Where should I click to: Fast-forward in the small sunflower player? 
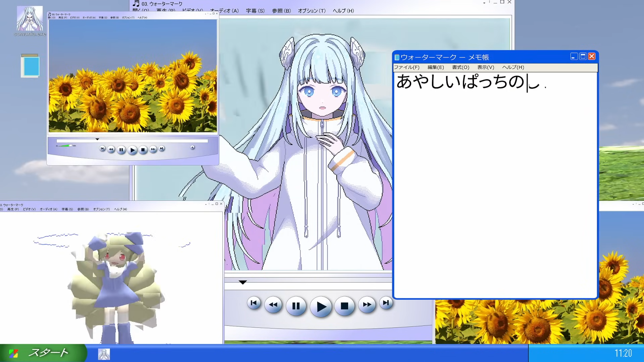[x=153, y=149]
